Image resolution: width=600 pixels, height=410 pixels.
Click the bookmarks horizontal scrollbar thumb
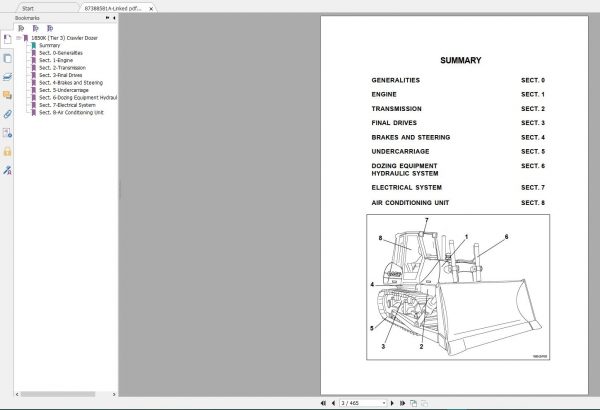tap(58, 394)
